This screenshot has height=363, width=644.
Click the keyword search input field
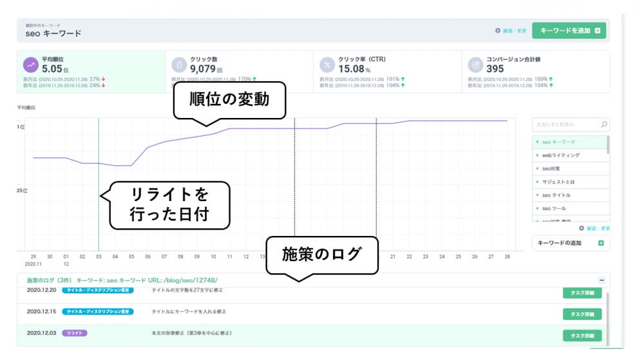point(571,124)
